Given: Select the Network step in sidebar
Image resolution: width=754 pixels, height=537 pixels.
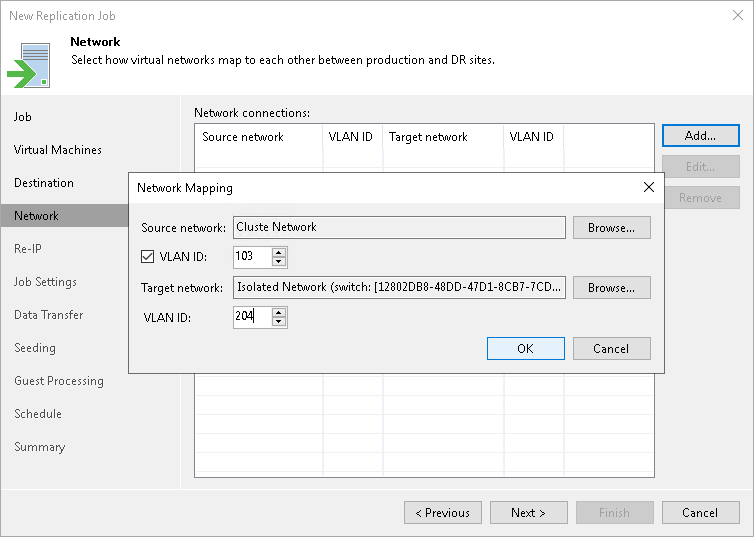Looking at the screenshot, I should [x=64, y=216].
